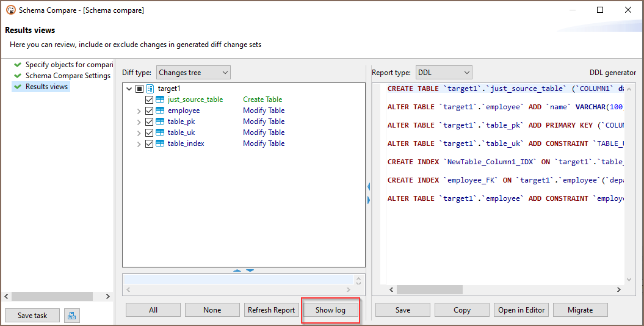Click the save task icon beside Save task
This screenshot has width=644, height=326.
pos(71,316)
